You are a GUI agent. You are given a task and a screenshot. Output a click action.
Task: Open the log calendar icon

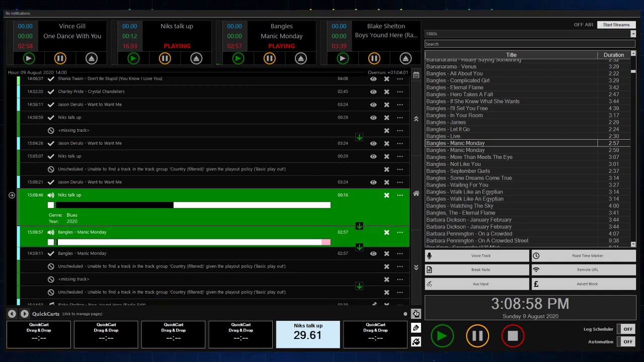click(x=416, y=75)
